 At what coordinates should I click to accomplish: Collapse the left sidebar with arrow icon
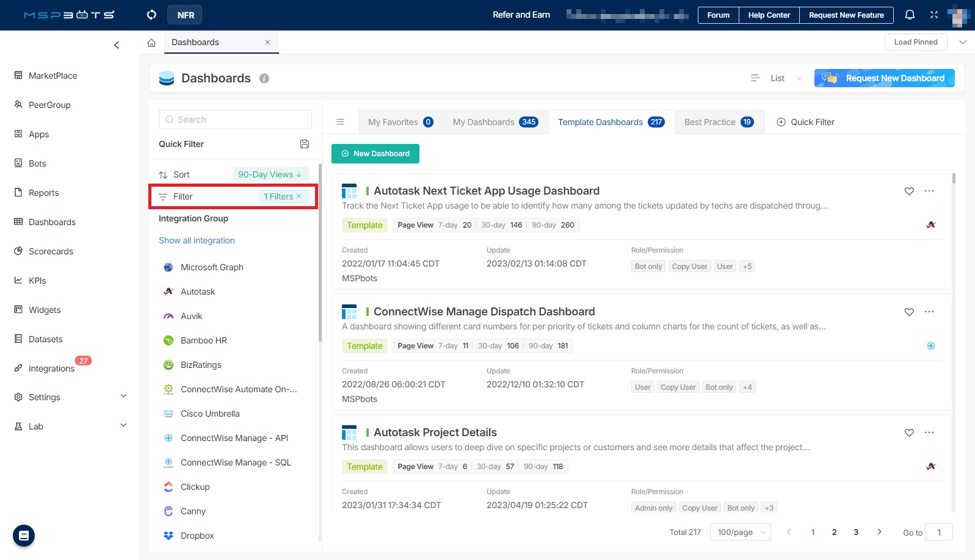tap(117, 45)
